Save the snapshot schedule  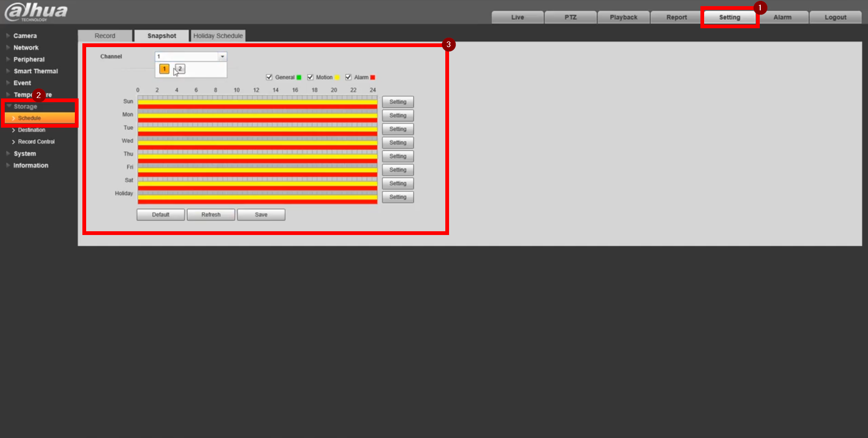(261, 215)
